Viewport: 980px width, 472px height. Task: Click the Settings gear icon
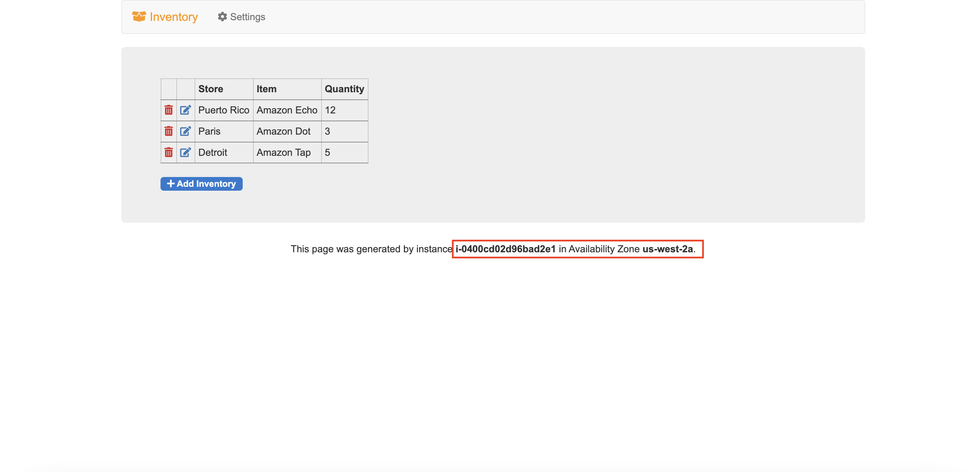[222, 17]
